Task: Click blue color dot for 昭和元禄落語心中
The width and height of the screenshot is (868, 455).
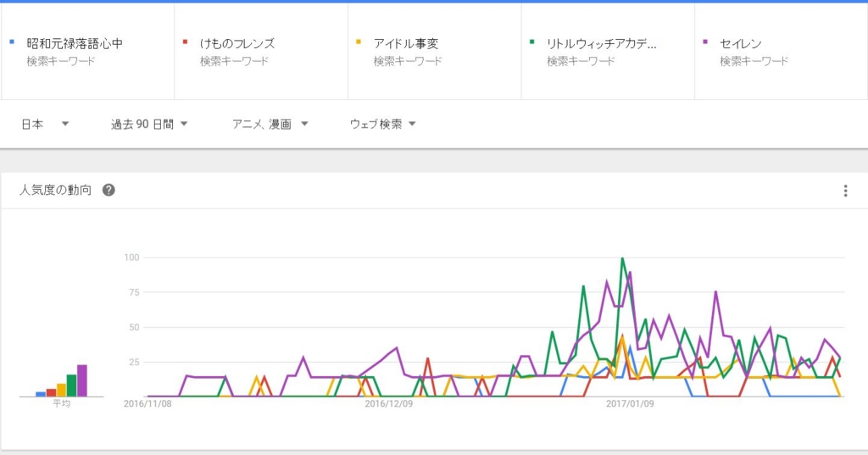Action: click(12, 42)
